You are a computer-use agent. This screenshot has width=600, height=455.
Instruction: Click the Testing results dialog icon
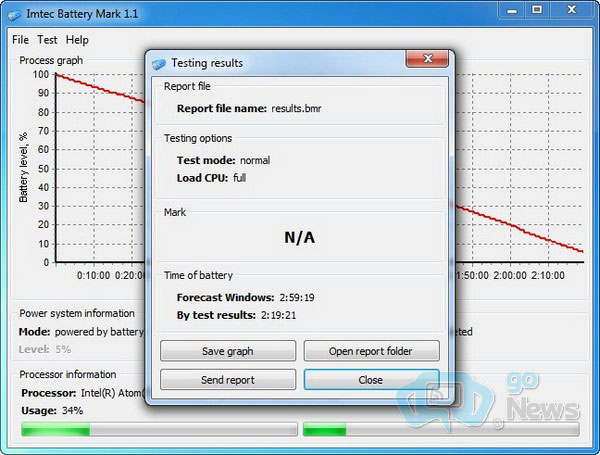(159, 63)
